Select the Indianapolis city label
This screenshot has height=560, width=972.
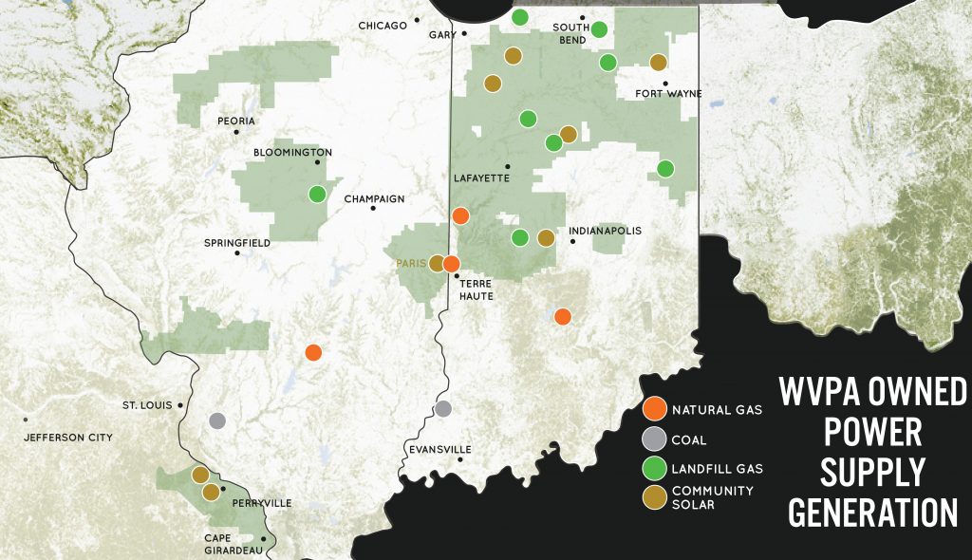606,231
